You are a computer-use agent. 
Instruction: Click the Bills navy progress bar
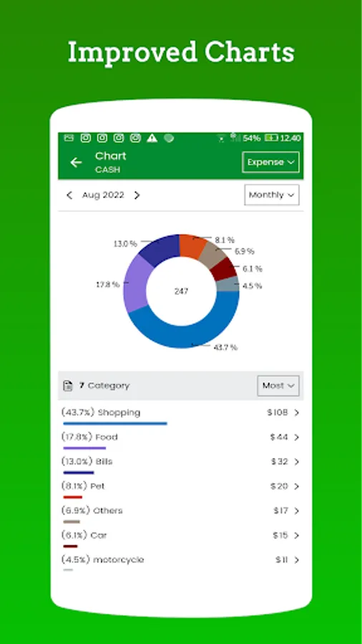click(x=79, y=473)
